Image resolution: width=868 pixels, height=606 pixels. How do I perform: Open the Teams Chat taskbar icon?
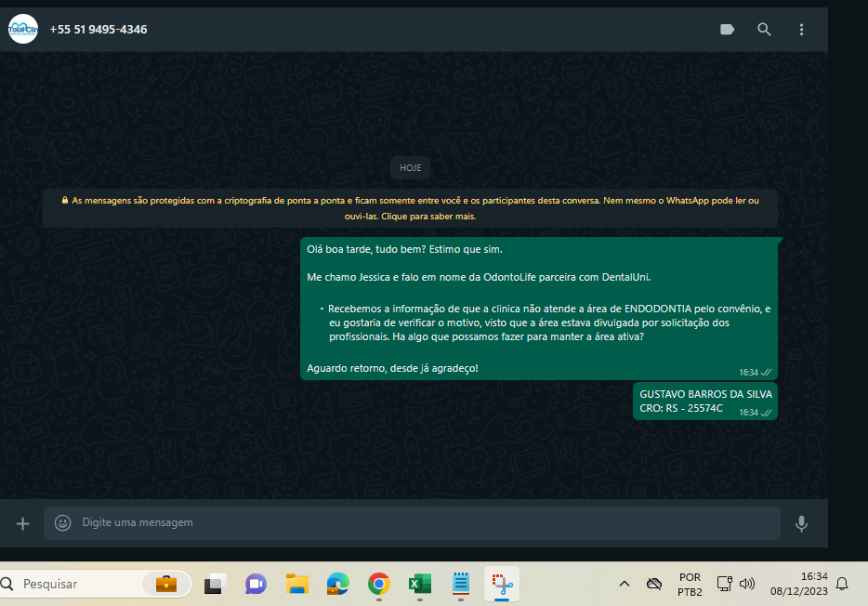pyautogui.click(x=256, y=584)
